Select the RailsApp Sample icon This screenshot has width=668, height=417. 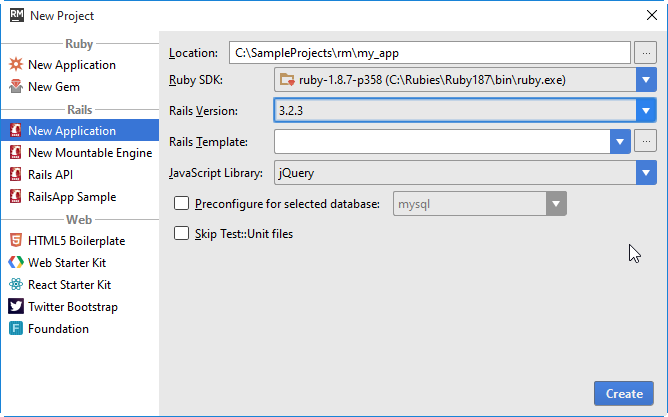coord(16,197)
